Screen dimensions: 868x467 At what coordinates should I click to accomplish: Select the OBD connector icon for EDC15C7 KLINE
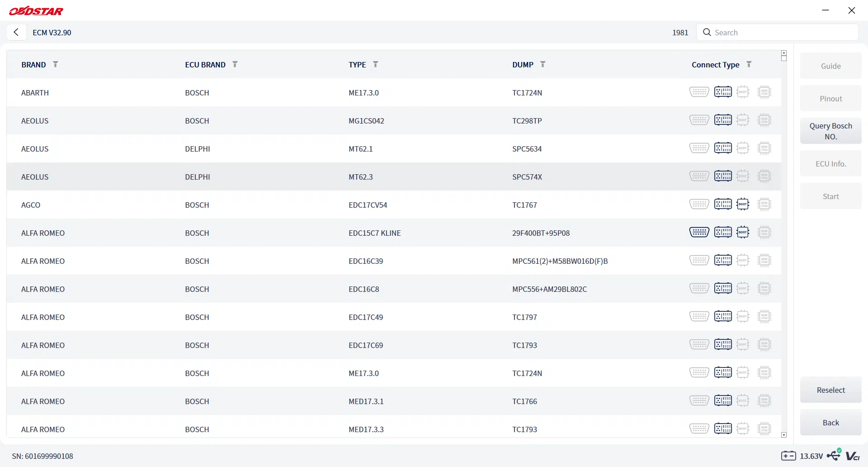[x=699, y=232]
